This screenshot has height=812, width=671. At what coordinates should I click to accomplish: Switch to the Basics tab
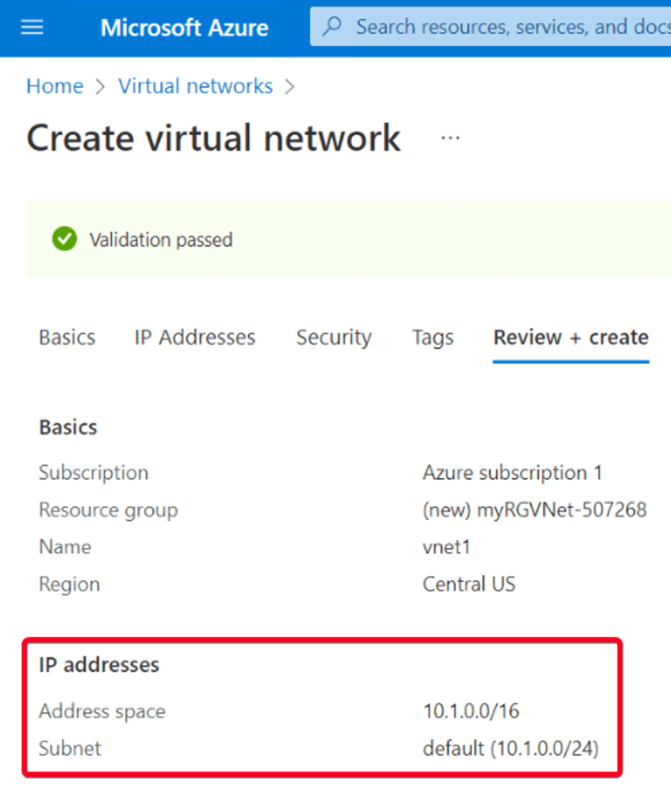tap(67, 338)
